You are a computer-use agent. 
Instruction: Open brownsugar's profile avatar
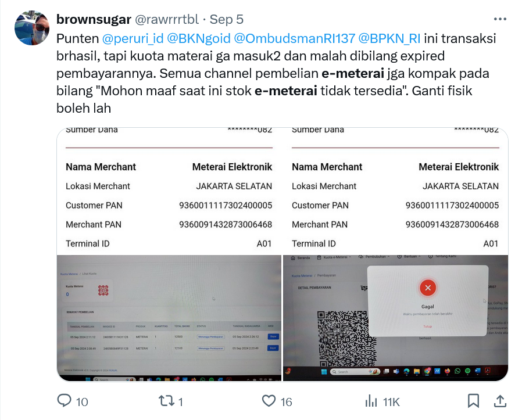pyautogui.click(x=32, y=28)
